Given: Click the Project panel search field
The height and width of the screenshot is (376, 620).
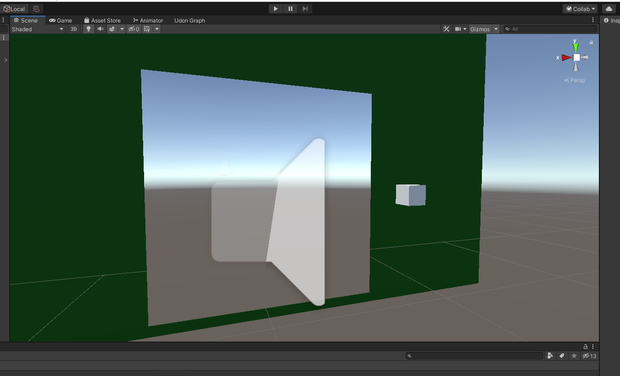Looking at the screenshot, I should tap(474, 356).
